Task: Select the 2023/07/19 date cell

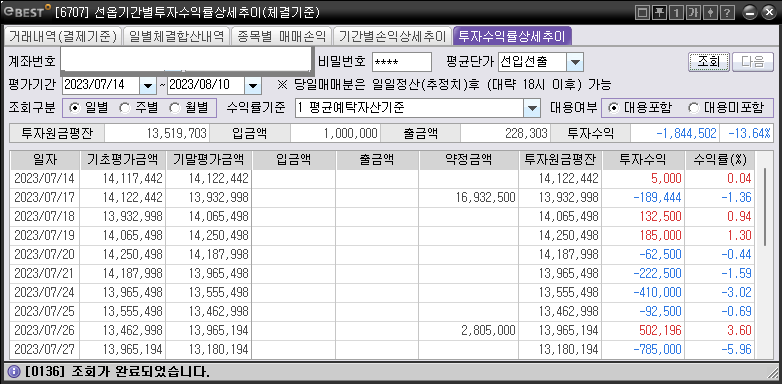Action: coord(44,236)
